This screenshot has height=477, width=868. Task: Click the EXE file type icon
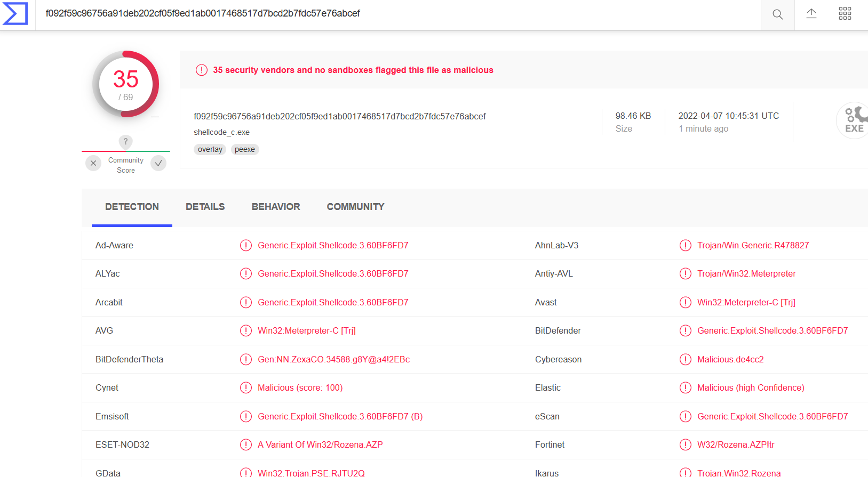point(854,120)
